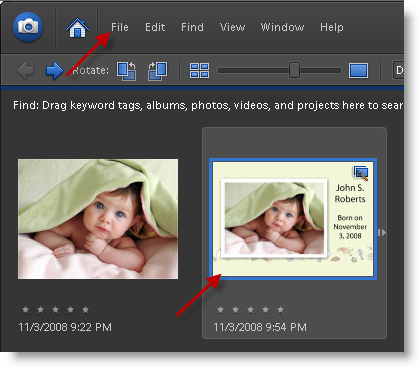Click the date 11/3/2008 9:22 PM

(x=65, y=327)
